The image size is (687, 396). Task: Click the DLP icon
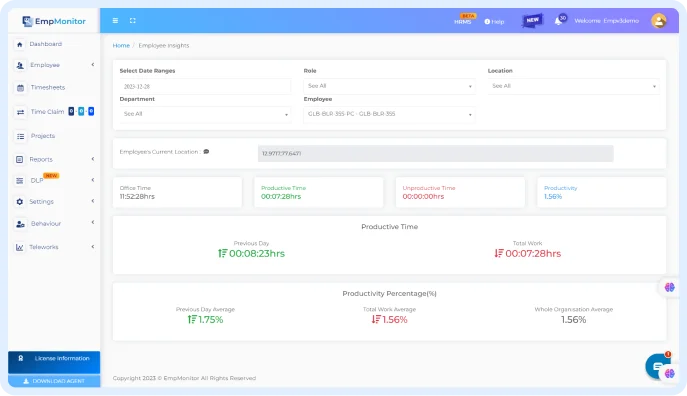20,180
